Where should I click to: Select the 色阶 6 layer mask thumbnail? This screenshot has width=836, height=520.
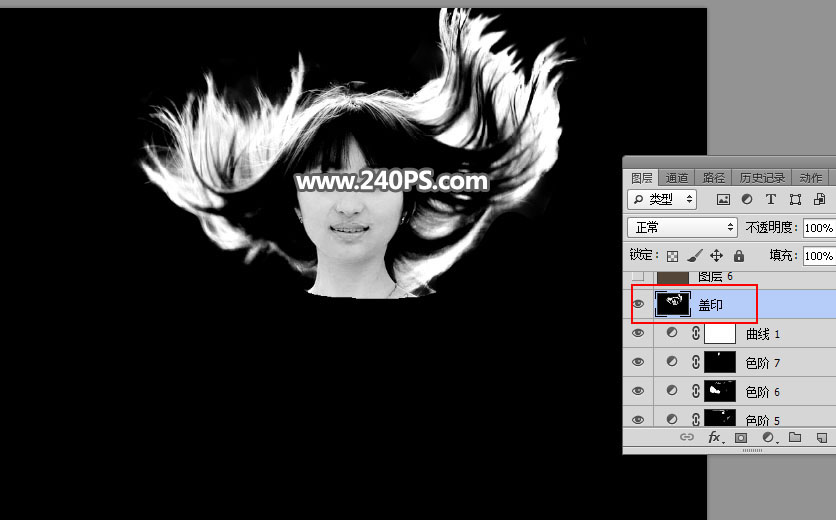pos(720,391)
